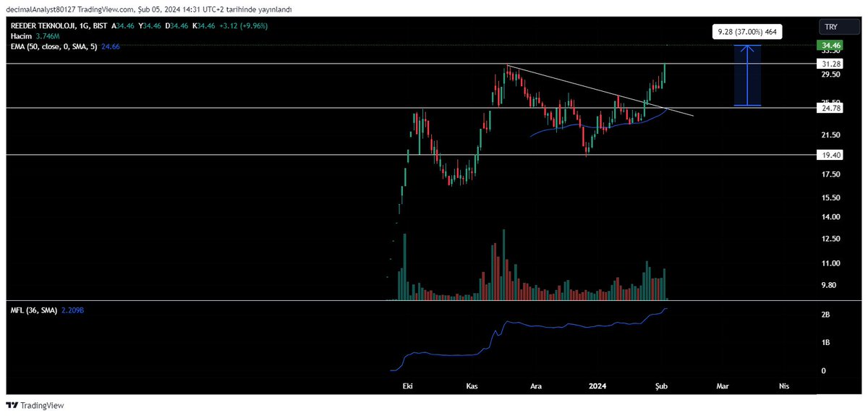Click the 24.78 horizontal line price label
Image resolution: width=868 pixels, height=416 pixels.
point(830,108)
